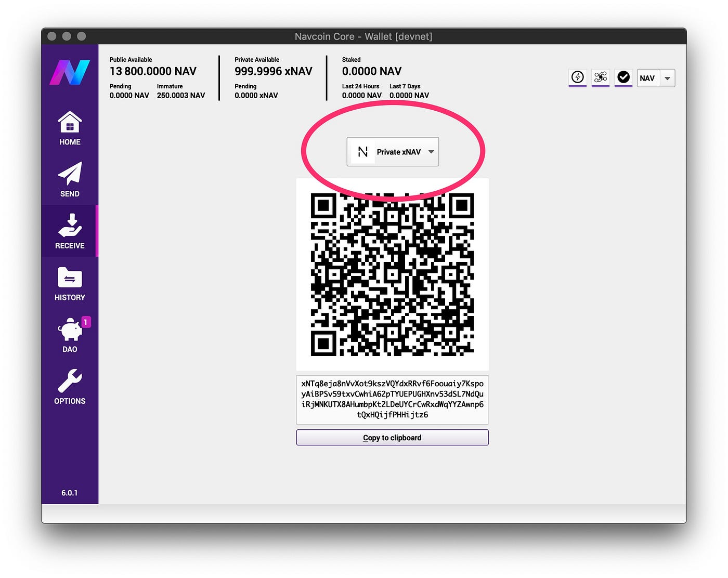Open the Options wrench page

pos(70,387)
